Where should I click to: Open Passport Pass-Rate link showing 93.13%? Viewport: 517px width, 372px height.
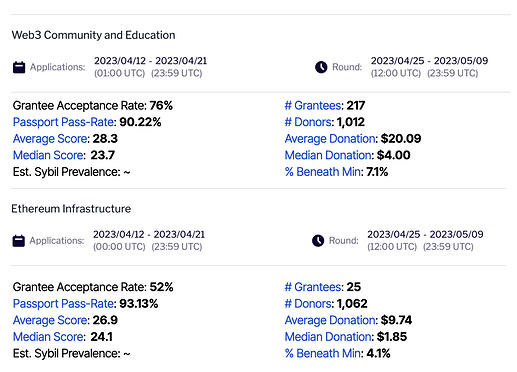pos(63,304)
